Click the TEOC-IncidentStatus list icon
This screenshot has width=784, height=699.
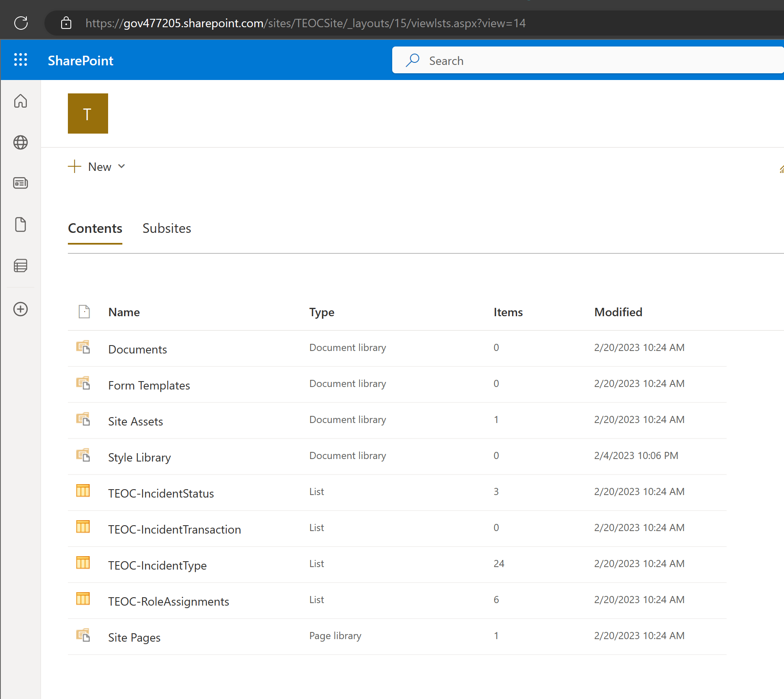83,490
